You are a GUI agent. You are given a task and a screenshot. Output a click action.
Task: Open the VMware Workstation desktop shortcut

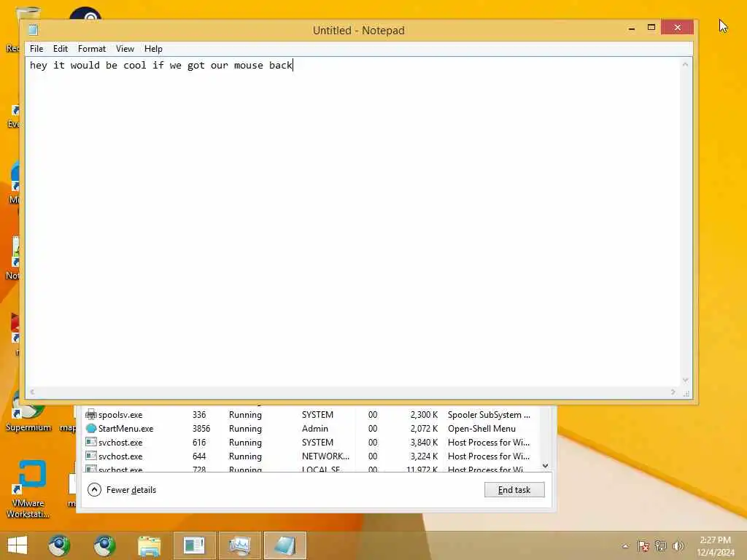(x=28, y=489)
